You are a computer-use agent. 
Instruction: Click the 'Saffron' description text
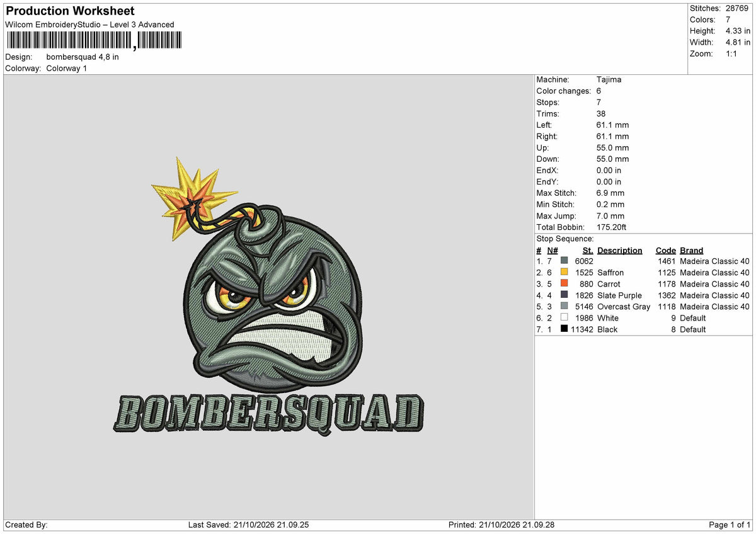point(610,272)
